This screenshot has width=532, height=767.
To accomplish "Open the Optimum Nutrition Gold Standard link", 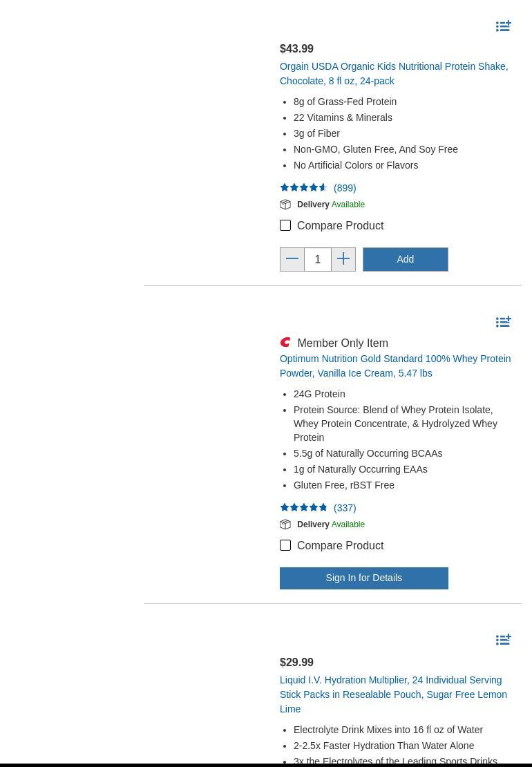I will click(x=395, y=366).
